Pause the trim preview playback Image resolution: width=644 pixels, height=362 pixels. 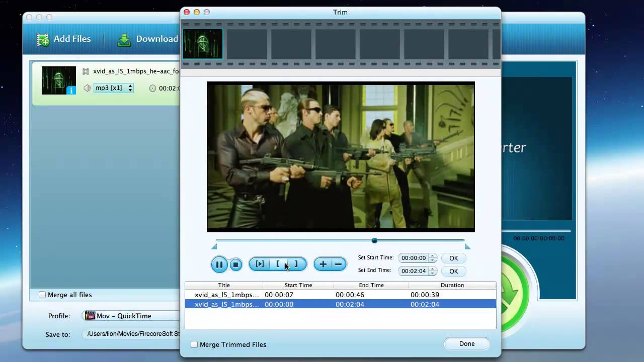coord(219,264)
